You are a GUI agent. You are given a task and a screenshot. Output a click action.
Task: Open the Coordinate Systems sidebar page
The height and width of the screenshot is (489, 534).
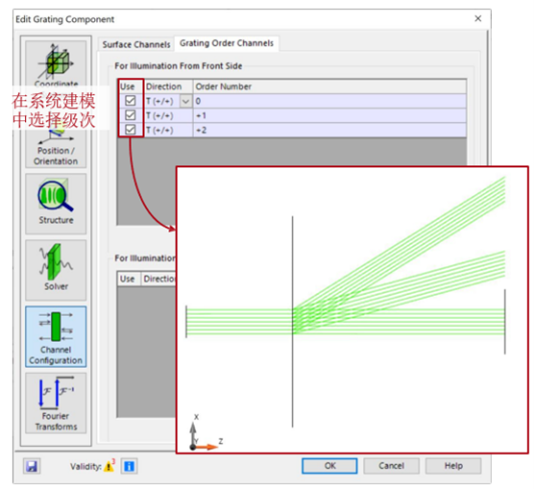coord(56,63)
